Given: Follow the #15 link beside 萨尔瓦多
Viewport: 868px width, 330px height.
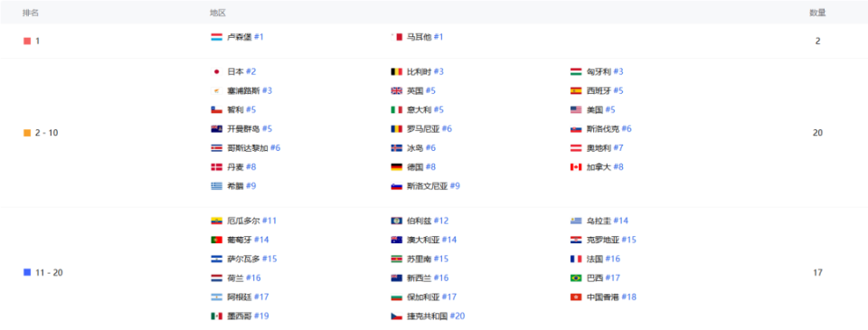Looking at the screenshot, I should (269, 259).
